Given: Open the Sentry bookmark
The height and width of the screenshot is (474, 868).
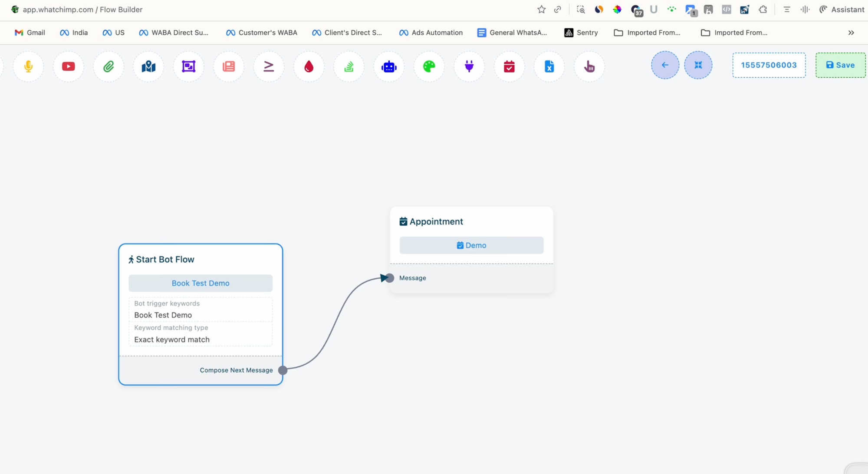Looking at the screenshot, I should [581, 33].
